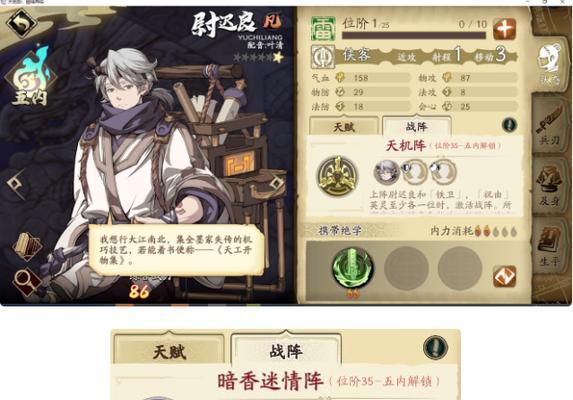Click the 雷 element badge icon
The width and height of the screenshot is (573, 400).
[x=323, y=28]
